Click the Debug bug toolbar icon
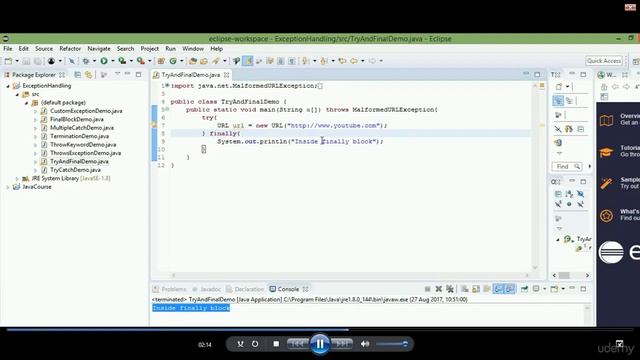The width and height of the screenshot is (640, 360). pos(86,61)
